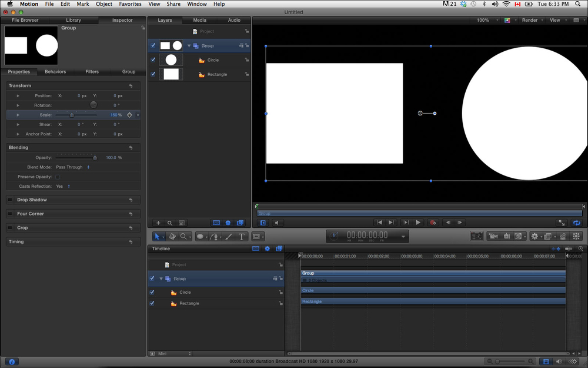Select the Text tool in the toolbar
Viewport: 588px width, 368px height.
pyautogui.click(x=241, y=236)
